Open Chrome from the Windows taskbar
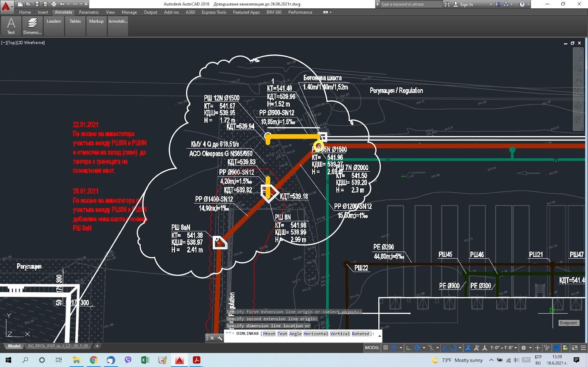 pos(93,360)
